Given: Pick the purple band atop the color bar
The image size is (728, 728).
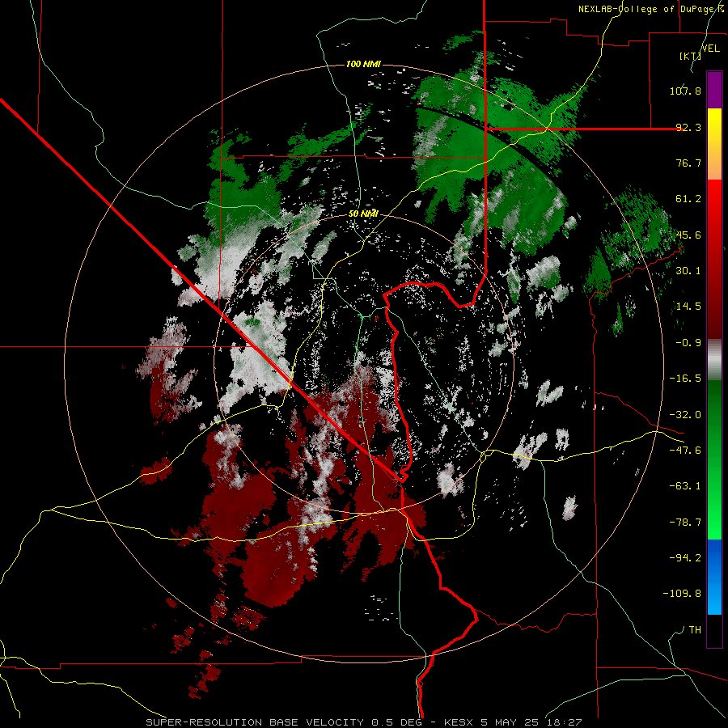Looking at the screenshot, I should click(x=714, y=90).
